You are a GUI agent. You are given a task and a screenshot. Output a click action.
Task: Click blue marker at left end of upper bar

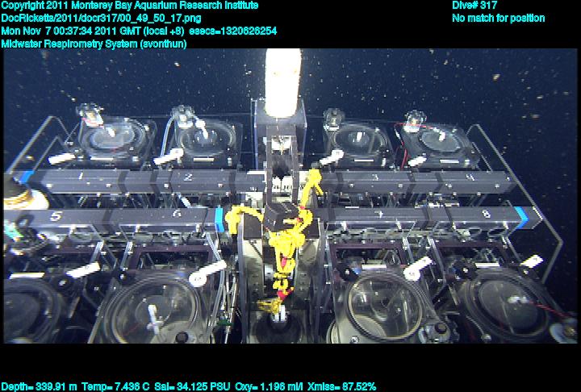click(27, 177)
